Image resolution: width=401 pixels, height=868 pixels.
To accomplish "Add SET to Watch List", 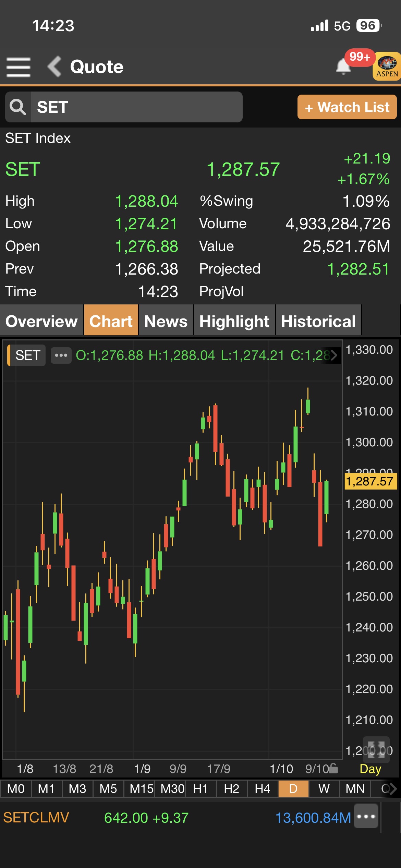I will tap(347, 107).
